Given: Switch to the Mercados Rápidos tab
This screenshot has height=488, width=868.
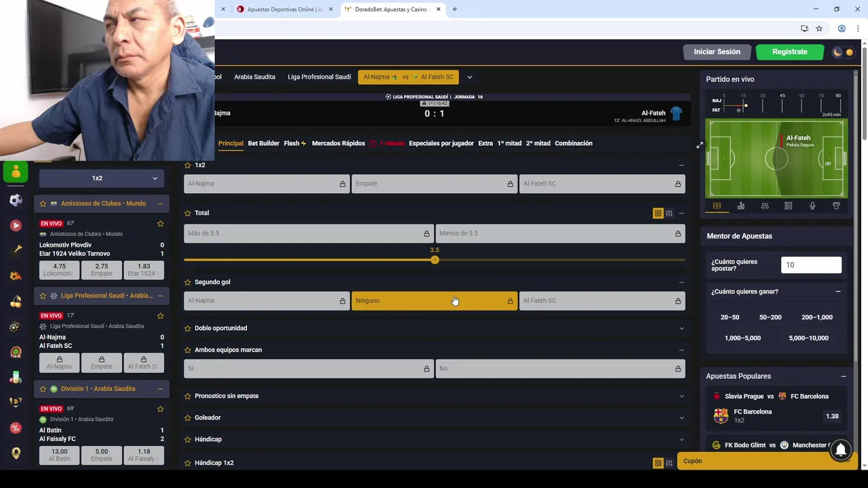Looking at the screenshot, I should (x=338, y=144).
